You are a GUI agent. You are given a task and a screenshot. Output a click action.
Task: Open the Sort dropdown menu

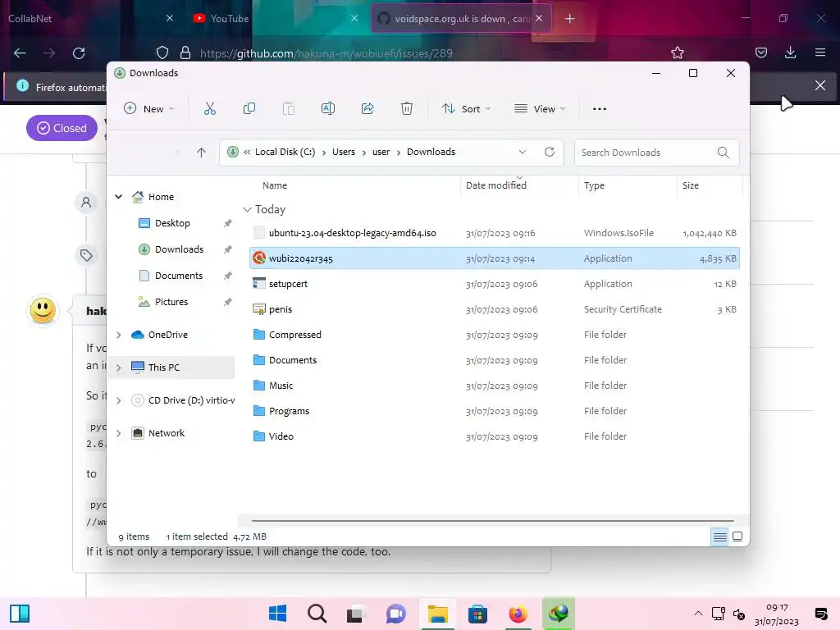click(466, 109)
